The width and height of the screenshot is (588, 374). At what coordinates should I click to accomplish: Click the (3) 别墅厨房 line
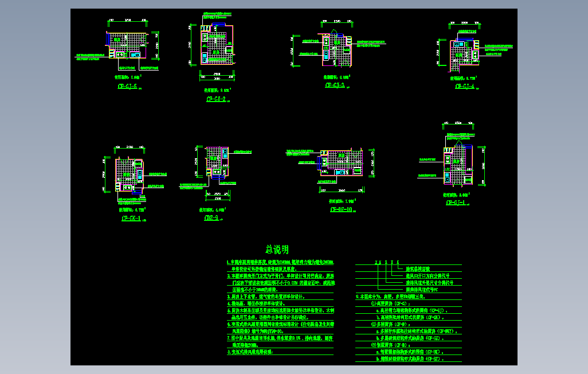pyautogui.click(x=390, y=345)
